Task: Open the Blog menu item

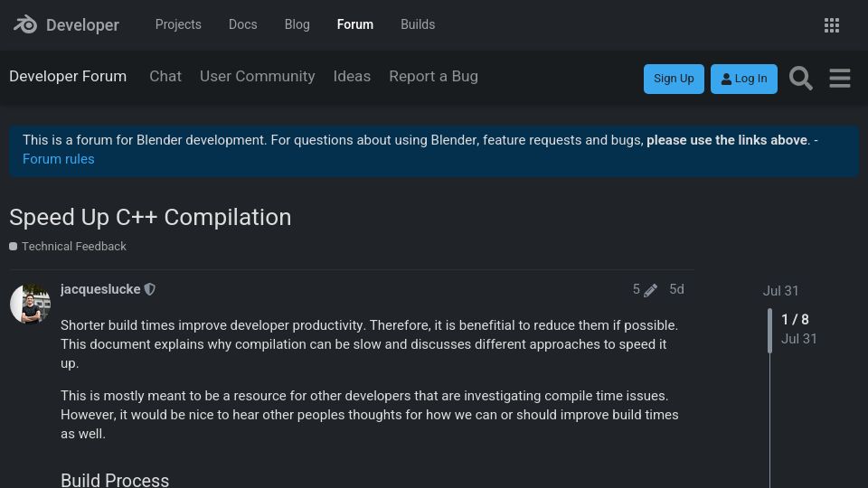Action: (x=297, y=24)
